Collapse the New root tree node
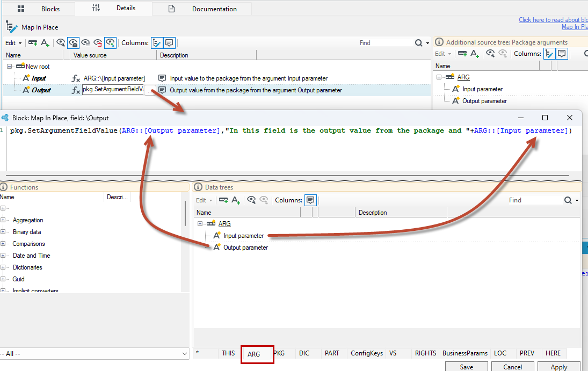588x371 pixels. pyautogui.click(x=9, y=67)
